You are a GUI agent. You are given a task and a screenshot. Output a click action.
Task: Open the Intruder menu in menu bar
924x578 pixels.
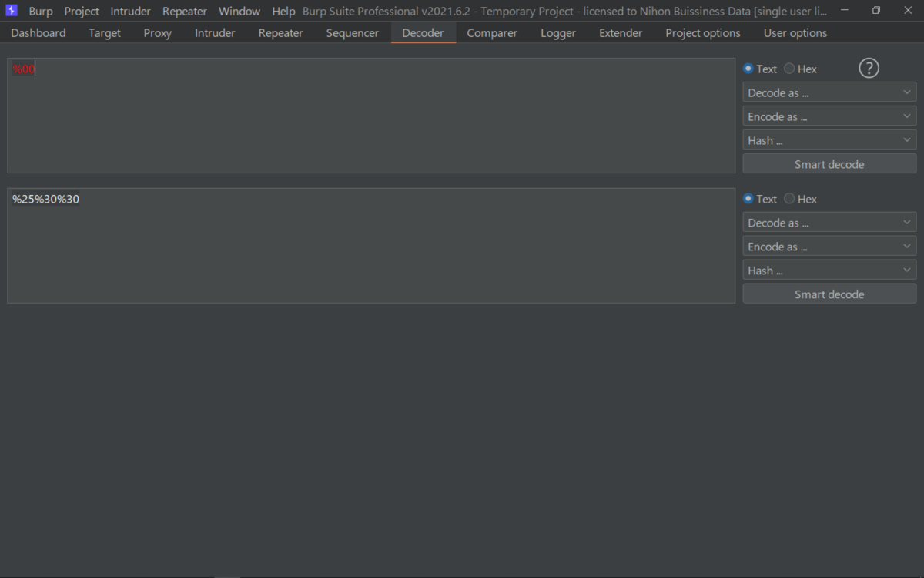point(130,12)
